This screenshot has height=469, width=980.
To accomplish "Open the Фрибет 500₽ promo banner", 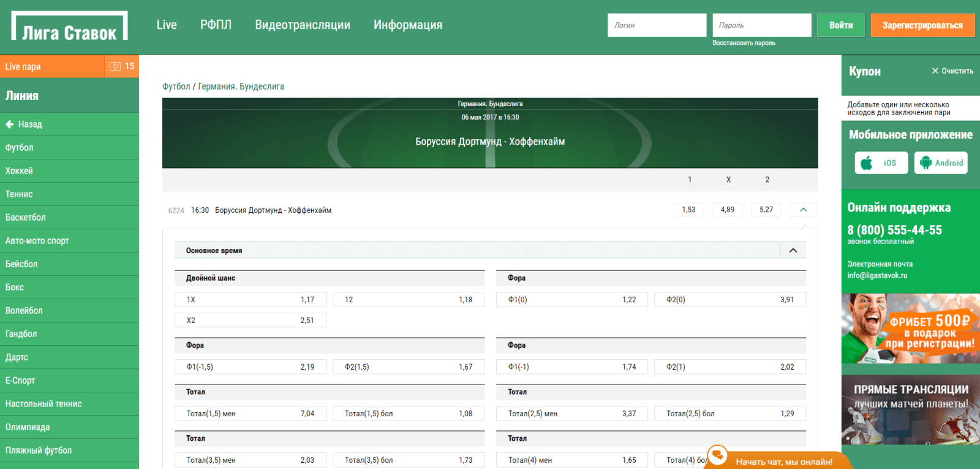I will click(911, 329).
